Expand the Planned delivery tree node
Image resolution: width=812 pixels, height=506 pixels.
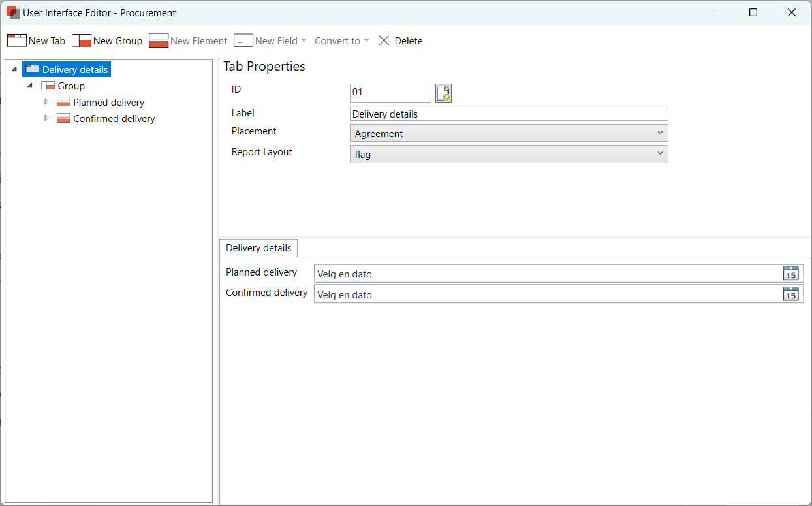point(46,102)
